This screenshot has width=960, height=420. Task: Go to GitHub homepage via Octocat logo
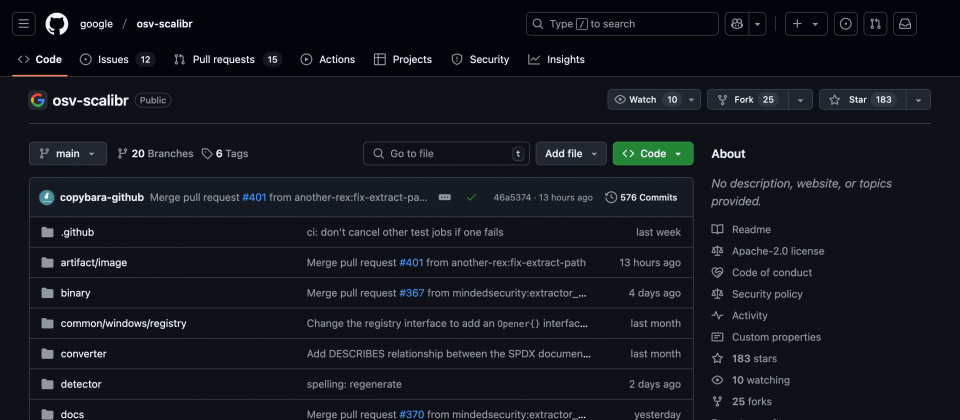click(x=57, y=24)
